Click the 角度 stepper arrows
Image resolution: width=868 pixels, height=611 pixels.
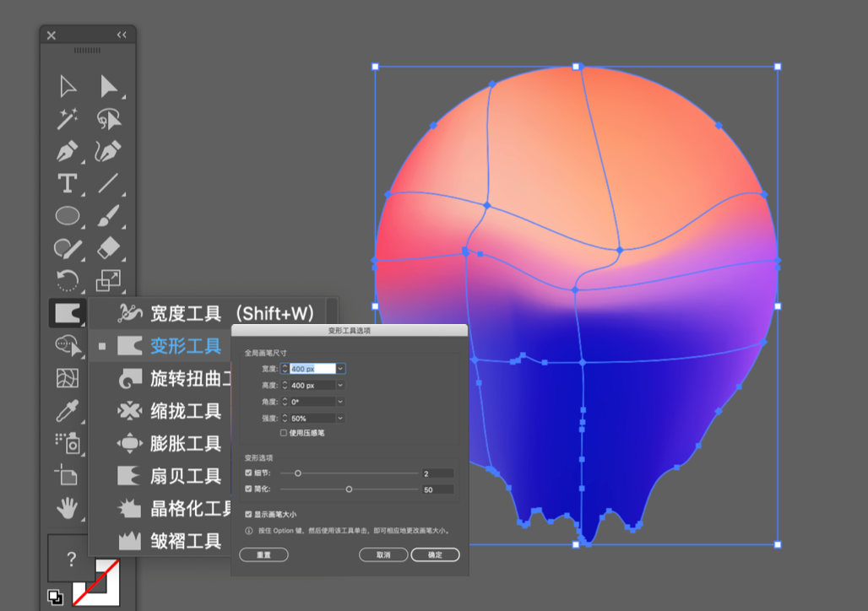click(x=285, y=402)
